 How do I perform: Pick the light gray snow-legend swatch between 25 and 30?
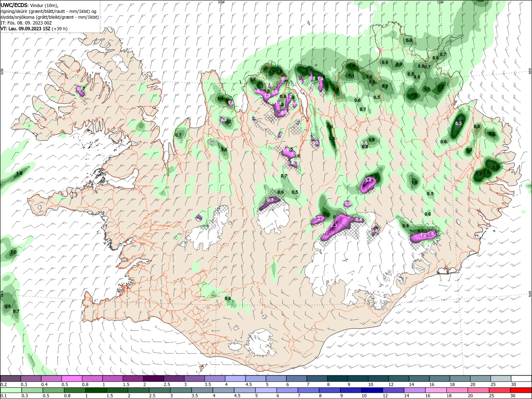(x=500, y=378)
